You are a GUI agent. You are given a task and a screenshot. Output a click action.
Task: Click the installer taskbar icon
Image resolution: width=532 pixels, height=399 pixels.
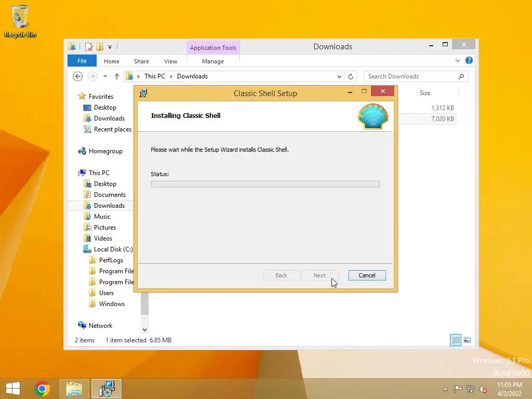(x=107, y=389)
